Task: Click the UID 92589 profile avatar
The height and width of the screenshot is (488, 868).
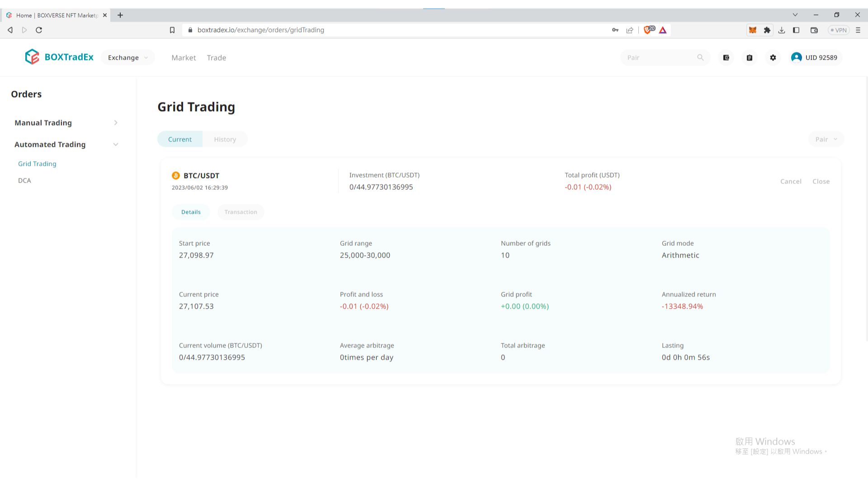Action: 797,57
